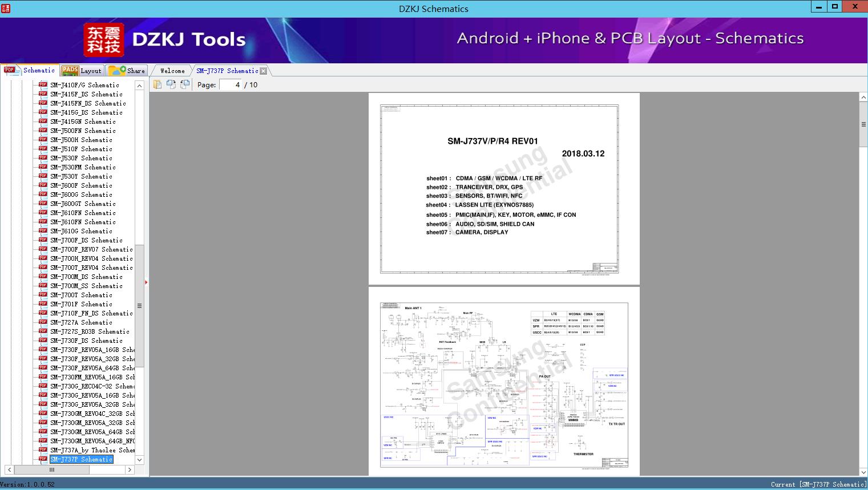868x490 pixels.
Task: Open SM-J500FN Schematic
Action: 83,131
